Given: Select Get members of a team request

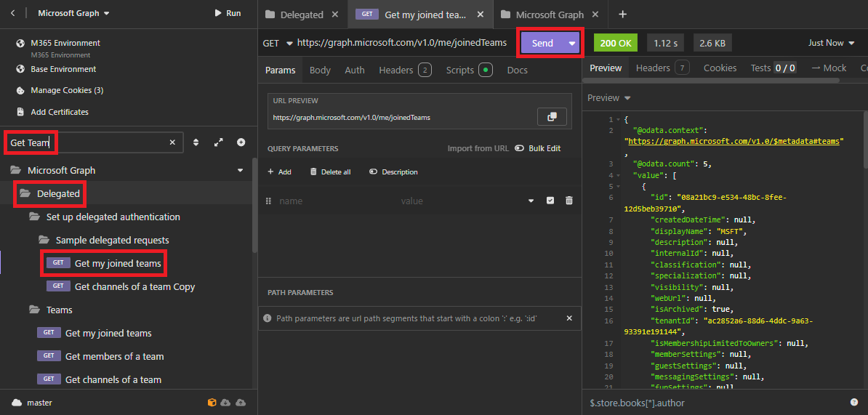Looking at the screenshot, I should coord(114,356).
